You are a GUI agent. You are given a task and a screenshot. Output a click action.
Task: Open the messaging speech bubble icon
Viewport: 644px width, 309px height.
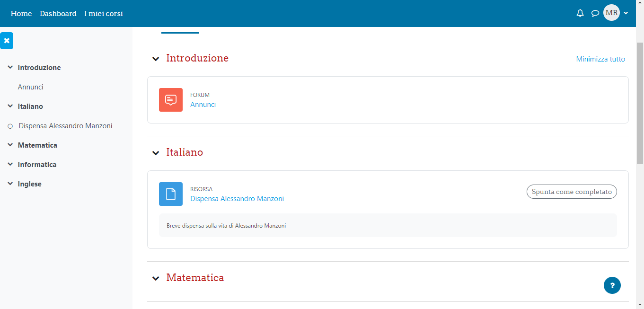595,13
